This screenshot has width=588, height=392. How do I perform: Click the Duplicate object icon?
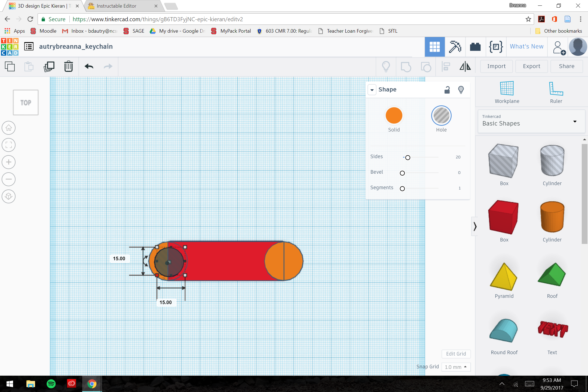click(49, 66)
